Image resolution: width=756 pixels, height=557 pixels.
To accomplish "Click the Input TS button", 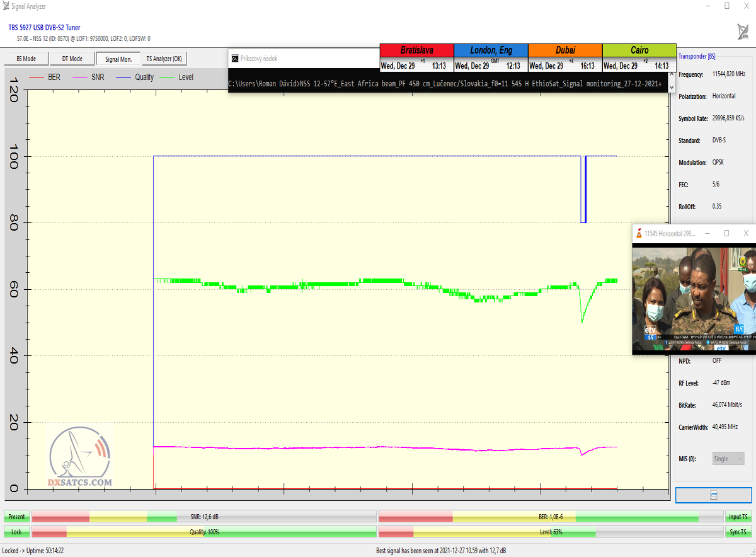I will click(738, 517).
